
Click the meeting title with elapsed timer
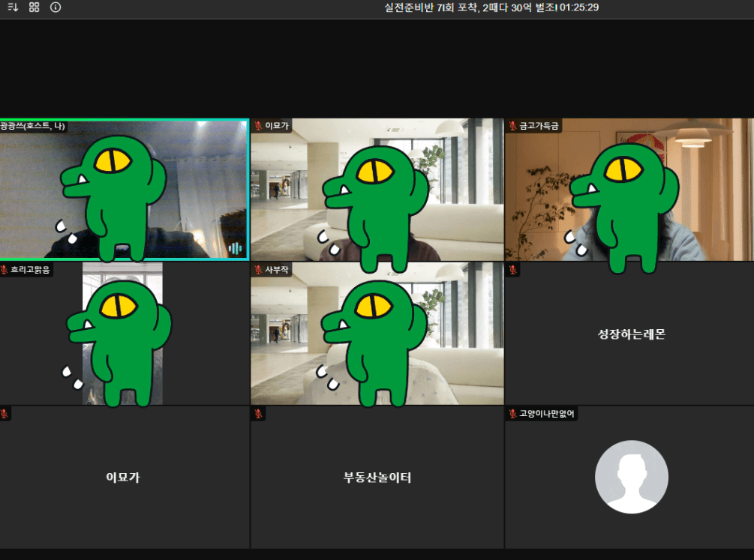[x=491, y=7]
